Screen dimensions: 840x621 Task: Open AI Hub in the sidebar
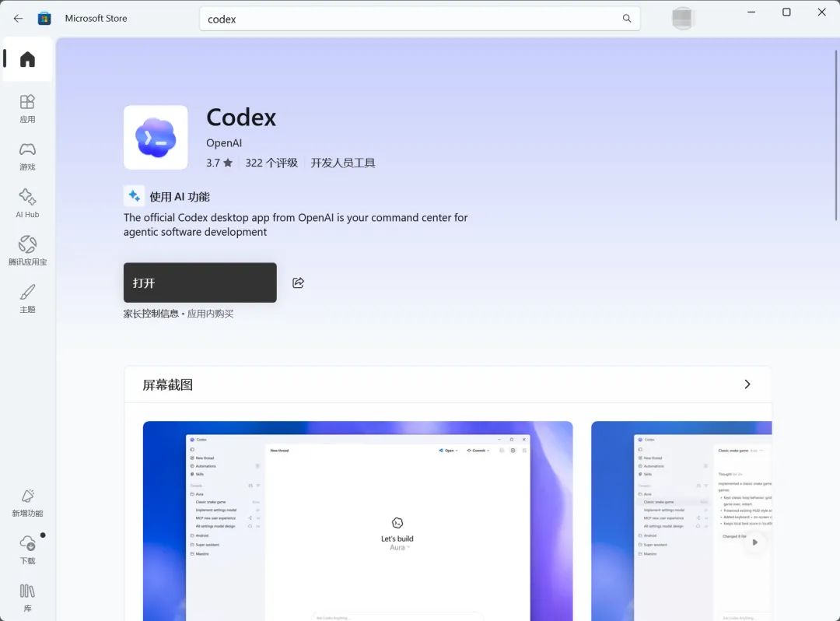pos(27,204)
